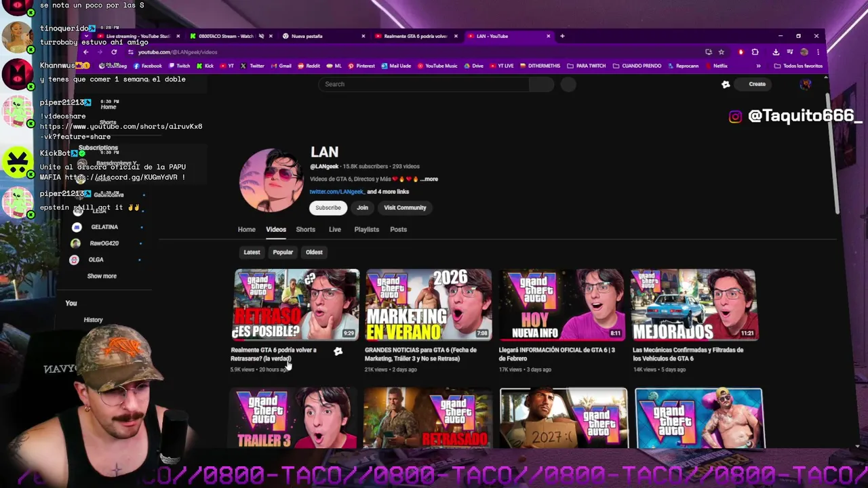Switch to Live streaming - YouTube Studio tab
Viewport: 868px width, 488px height.
pos(139,36)
